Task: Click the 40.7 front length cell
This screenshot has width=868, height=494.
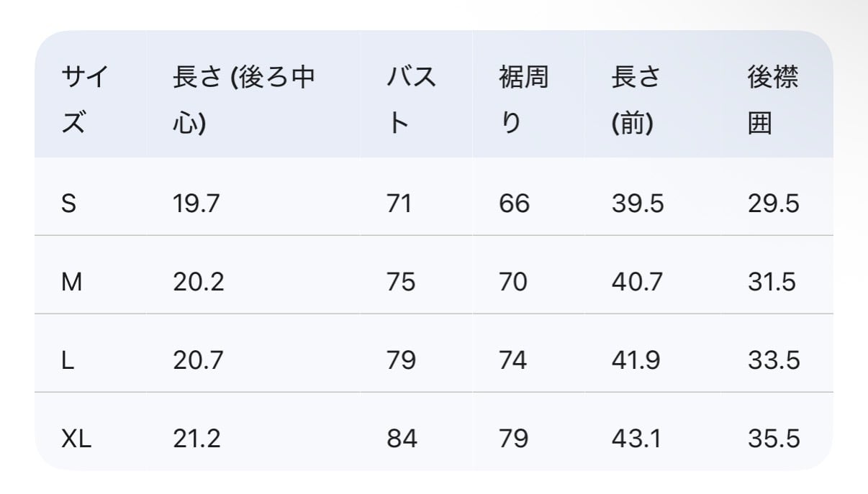Action: (x=637, y=282)
